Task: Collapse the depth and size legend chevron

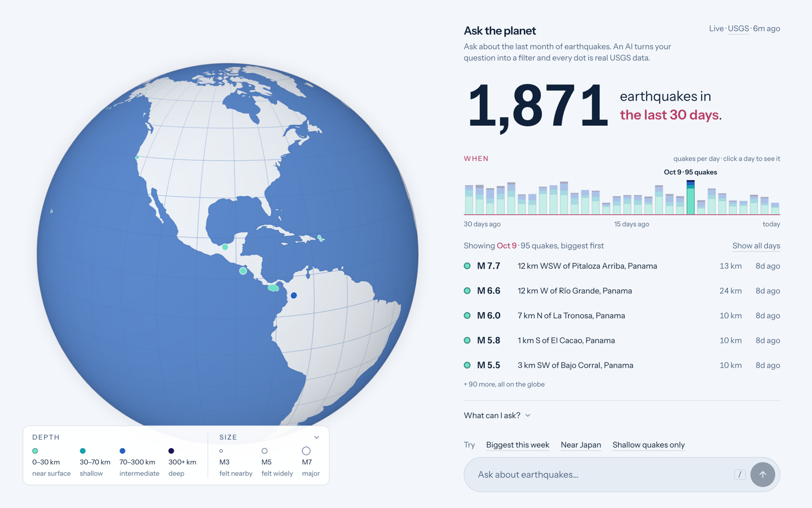Action: tap(316, 437)
